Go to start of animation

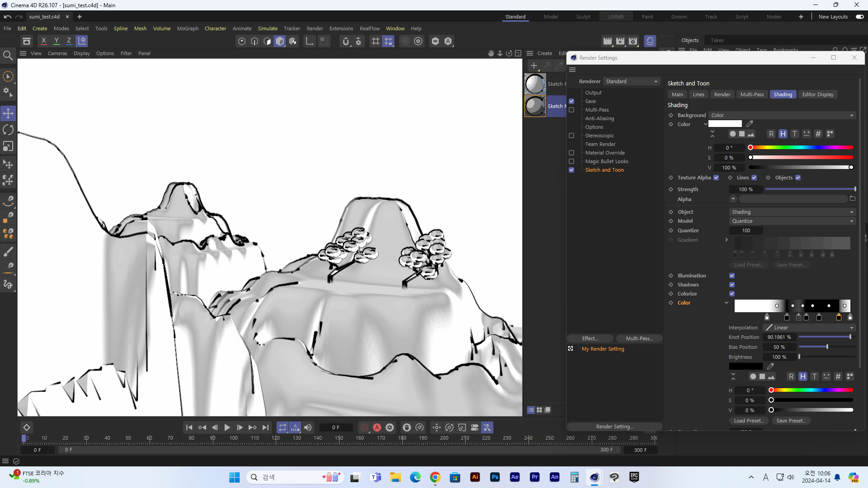coord(189,427)
